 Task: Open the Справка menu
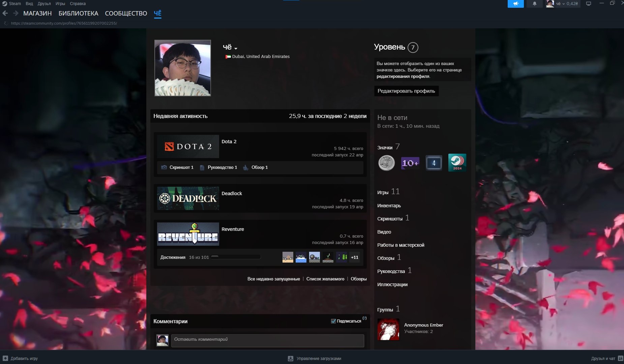pyautogui.click(x=78, y=4)
